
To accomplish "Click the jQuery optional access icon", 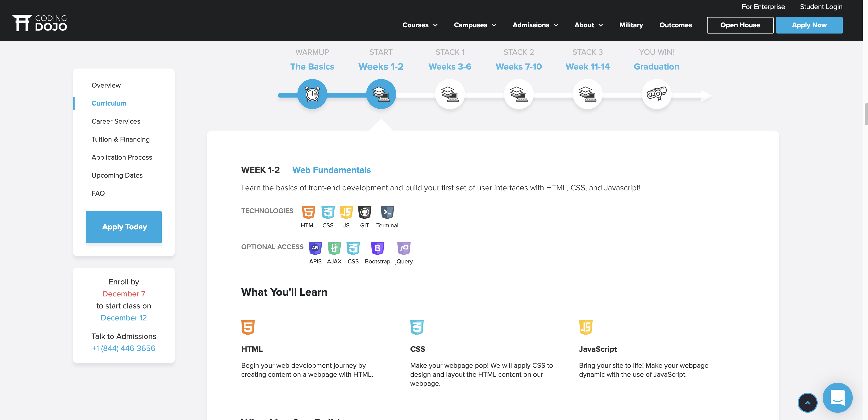I will [403, 248].
